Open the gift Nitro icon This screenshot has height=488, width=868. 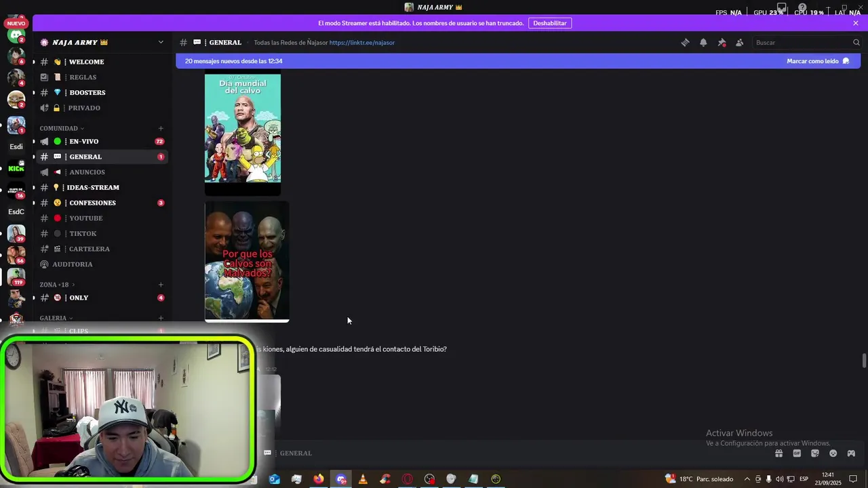(x=778, y=453)
